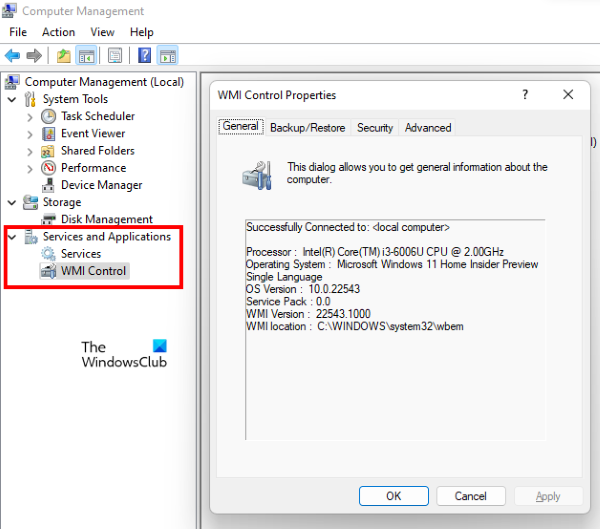Click the WMI location path line
Image resolution: width=600 pixels, height=529 pixels.
pyautogui.click(x=354, y=327)
